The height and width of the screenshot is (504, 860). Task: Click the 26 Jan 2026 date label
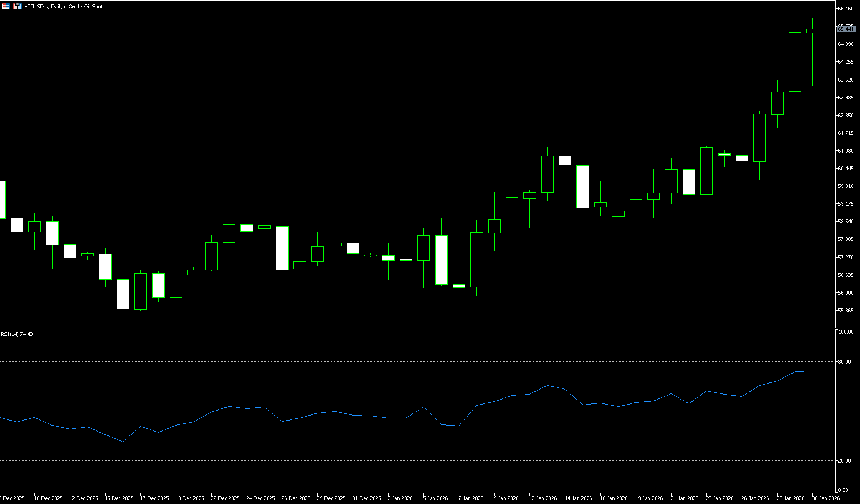click(x=755, y=498)
